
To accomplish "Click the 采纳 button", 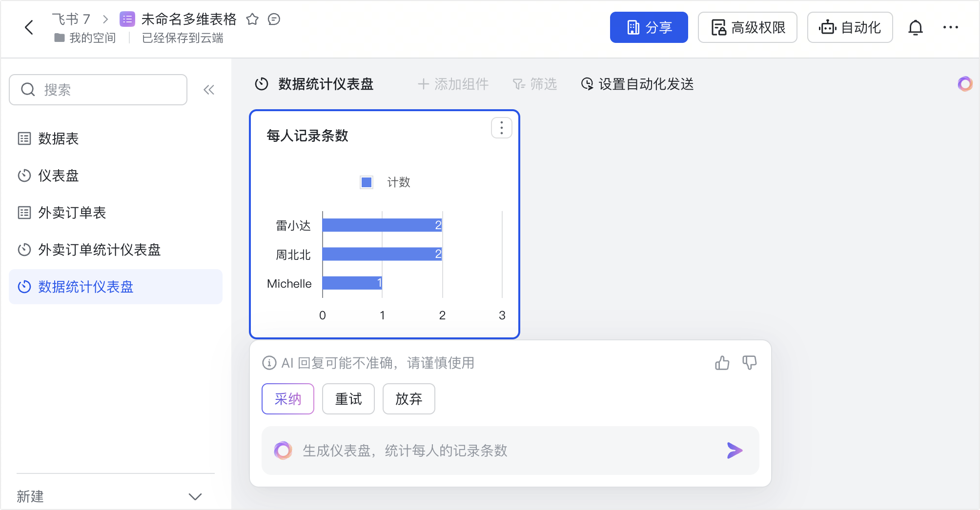I will (x=287, y=399).
